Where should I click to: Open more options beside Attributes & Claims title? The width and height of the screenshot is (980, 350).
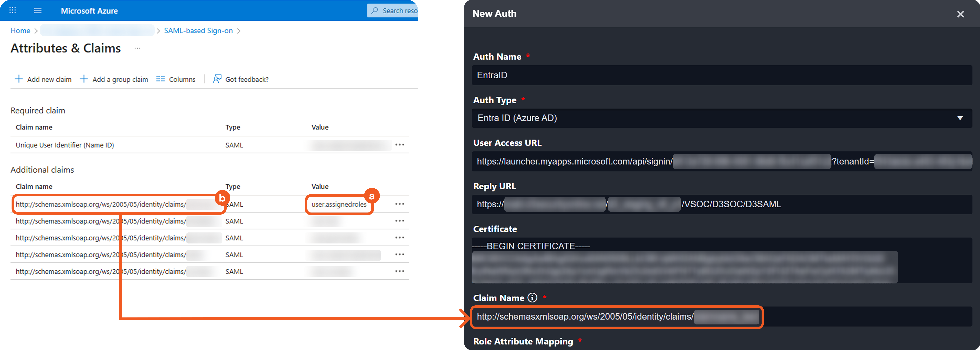(x=137, y=48)
